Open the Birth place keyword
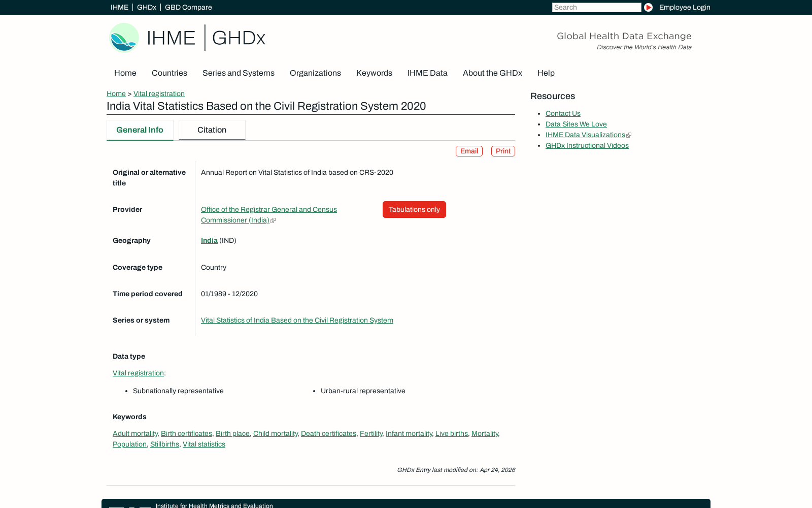The image size is (812, 508). (x=232, y=433)
